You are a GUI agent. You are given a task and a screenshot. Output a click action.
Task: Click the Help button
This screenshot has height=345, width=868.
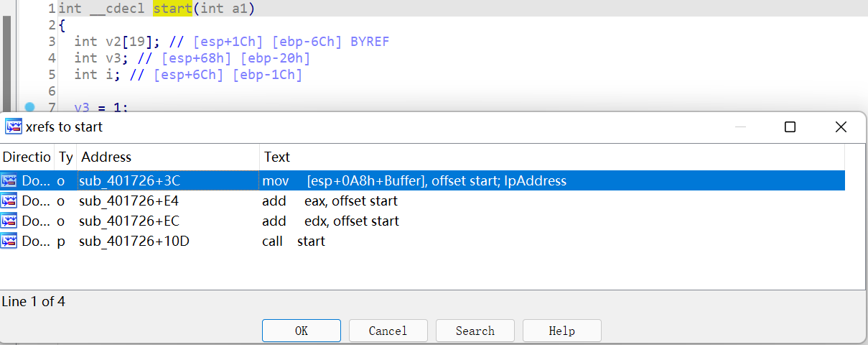562,331
